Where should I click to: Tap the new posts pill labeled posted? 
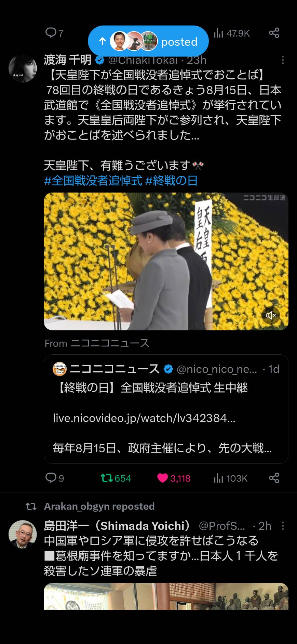[x=148, y=41]
